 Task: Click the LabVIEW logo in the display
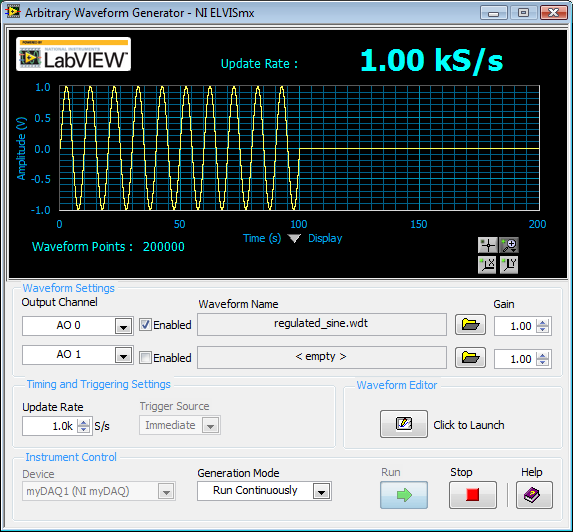[73, 54]
